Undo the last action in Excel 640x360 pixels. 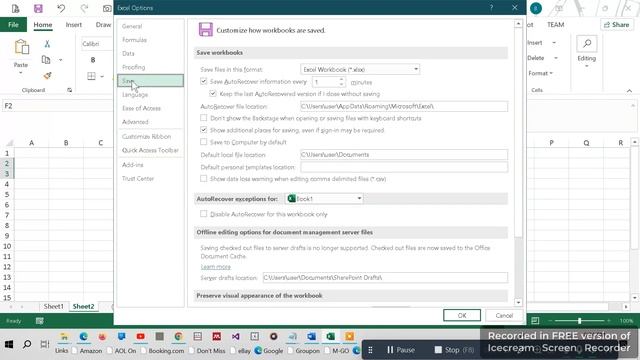coord(61,8)
